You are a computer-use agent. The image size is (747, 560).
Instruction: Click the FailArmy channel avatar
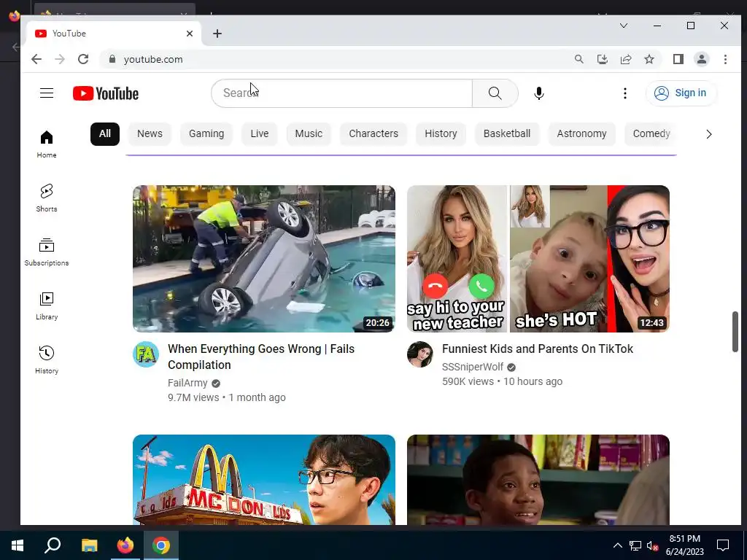coord(146,354)
